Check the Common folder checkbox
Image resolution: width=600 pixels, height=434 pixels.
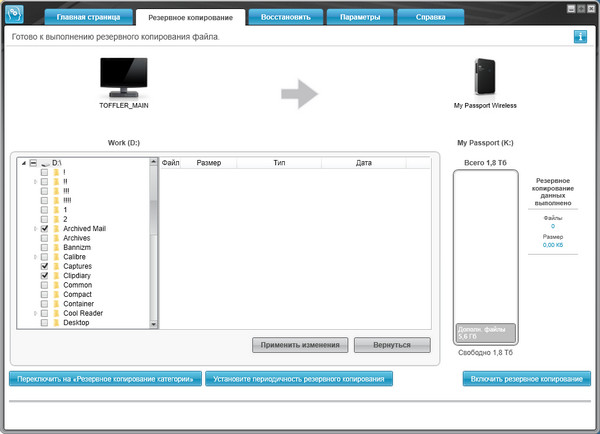pyautogui.click(x=44, y=285)
